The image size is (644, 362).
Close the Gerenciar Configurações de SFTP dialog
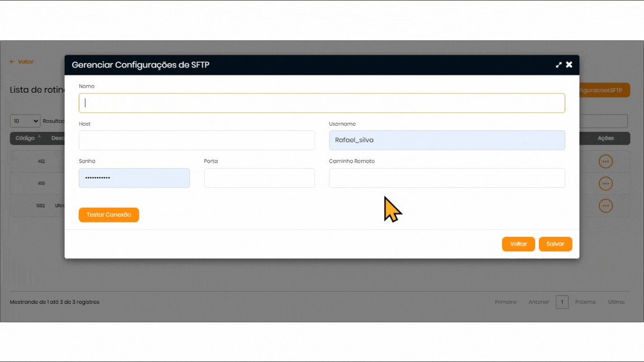[x=569, y=65]
